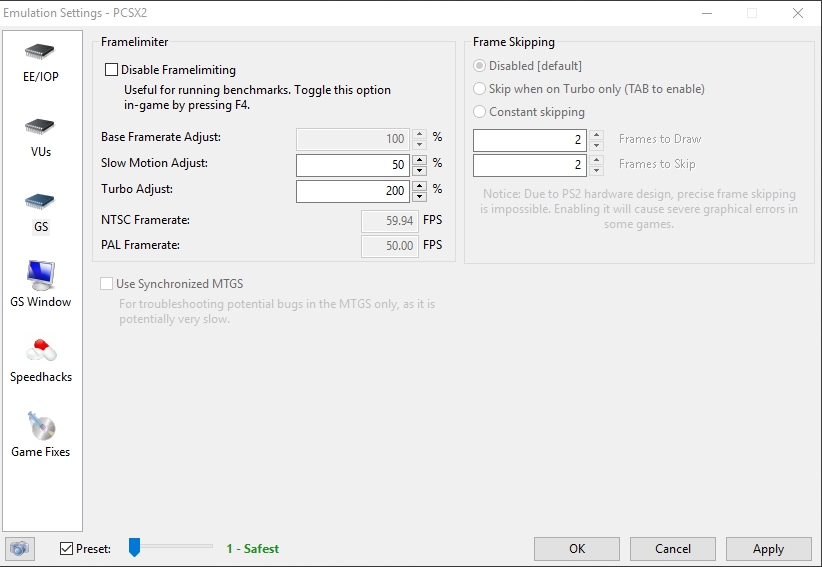Open the Game Fixes disc icon
822x567 pixels.
coord(41,426)
